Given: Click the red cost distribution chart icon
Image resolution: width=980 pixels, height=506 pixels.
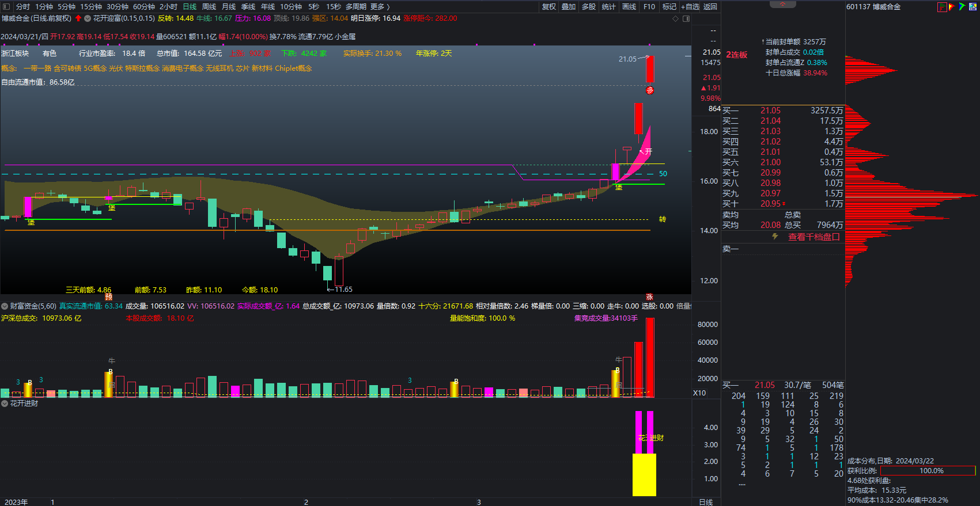Looking at the screenshot, I should point(942,7).
